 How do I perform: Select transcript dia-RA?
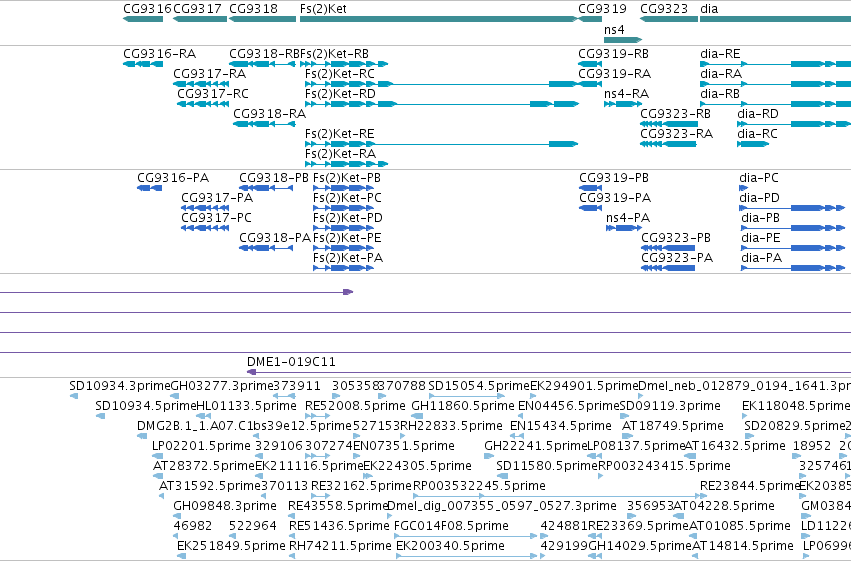click(x=776, y=84)
